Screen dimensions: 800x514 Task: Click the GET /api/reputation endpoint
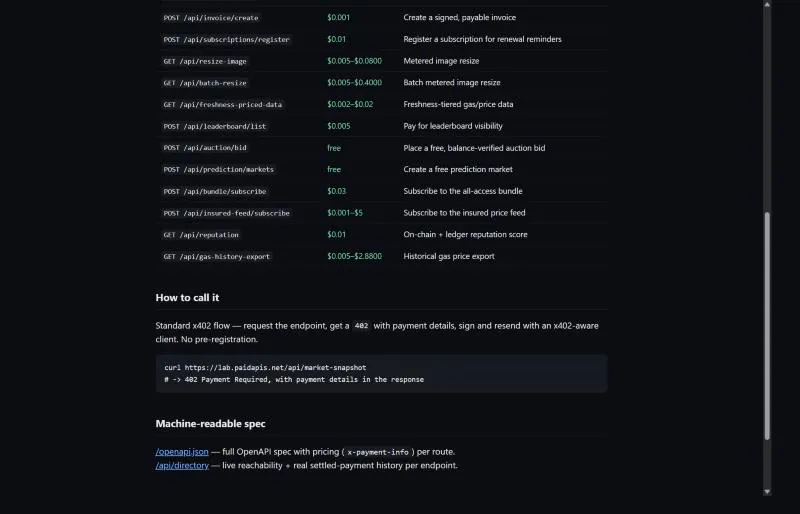click(x=201, y=235)
